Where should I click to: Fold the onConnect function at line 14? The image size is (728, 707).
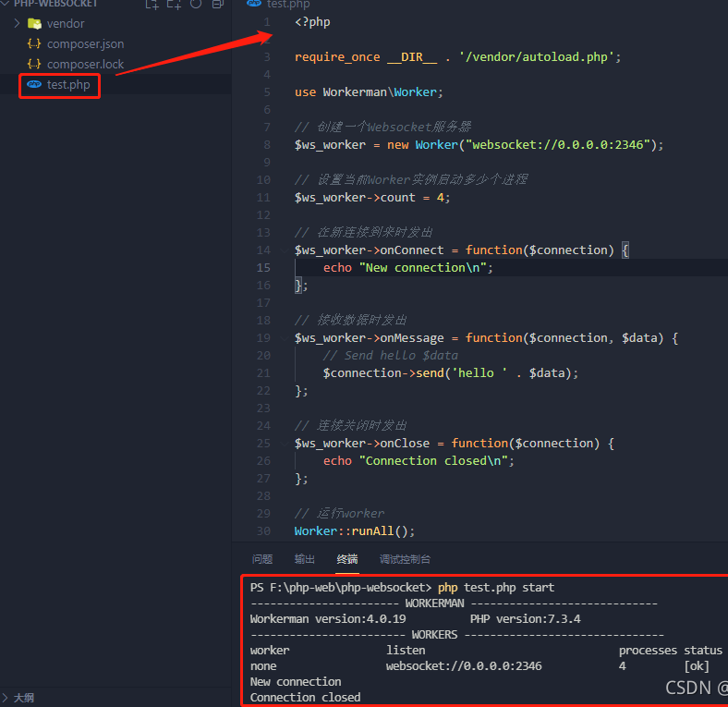[285, 250]
